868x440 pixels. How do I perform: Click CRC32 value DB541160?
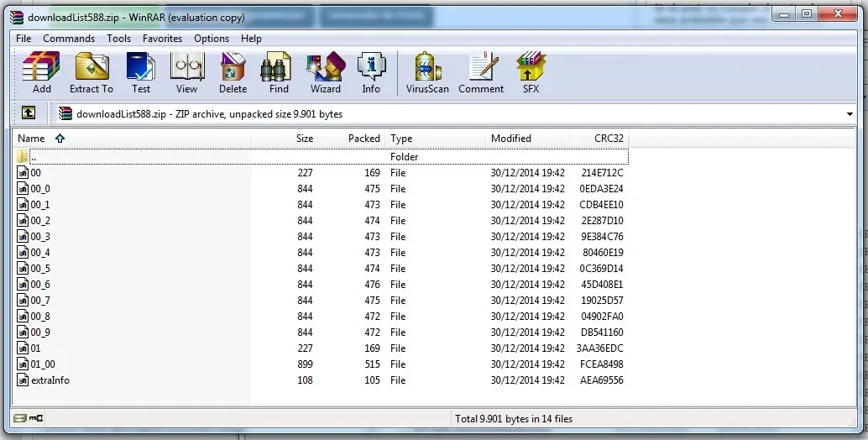tap(602, 333)
